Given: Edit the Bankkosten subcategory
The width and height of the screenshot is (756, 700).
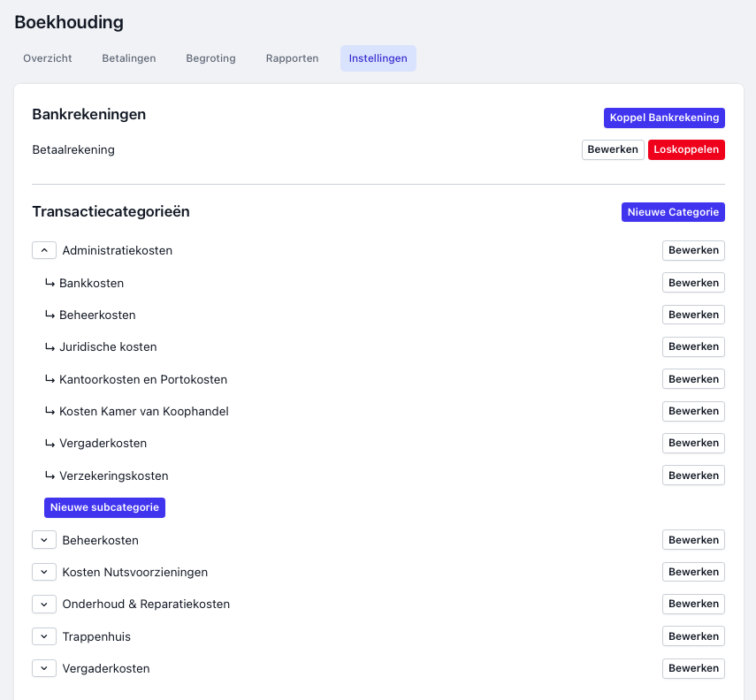Looking at the screenshot, I should pos(693,283).
